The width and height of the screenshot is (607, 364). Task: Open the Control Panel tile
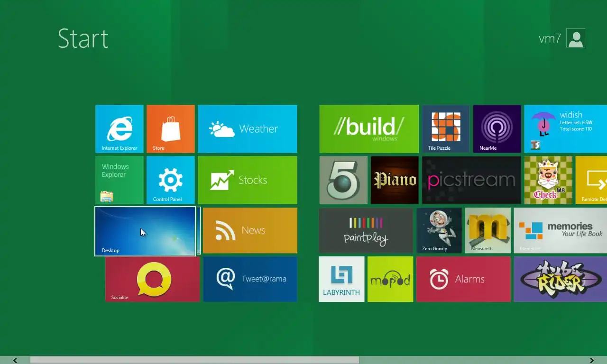171,180
